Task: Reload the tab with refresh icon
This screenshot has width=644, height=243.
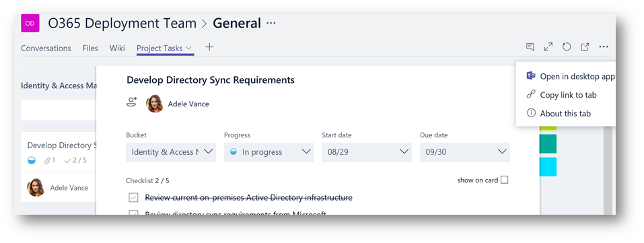Action: click(567, 47)
